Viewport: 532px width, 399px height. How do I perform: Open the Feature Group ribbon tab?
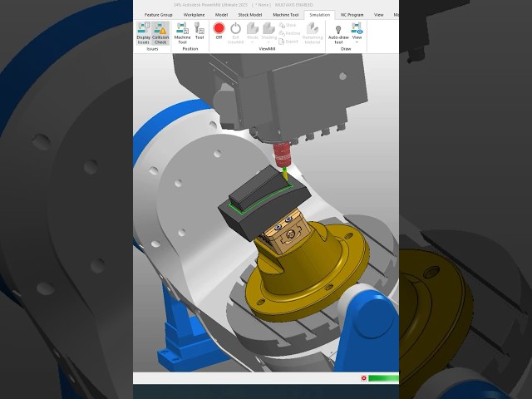coord(159,15)
